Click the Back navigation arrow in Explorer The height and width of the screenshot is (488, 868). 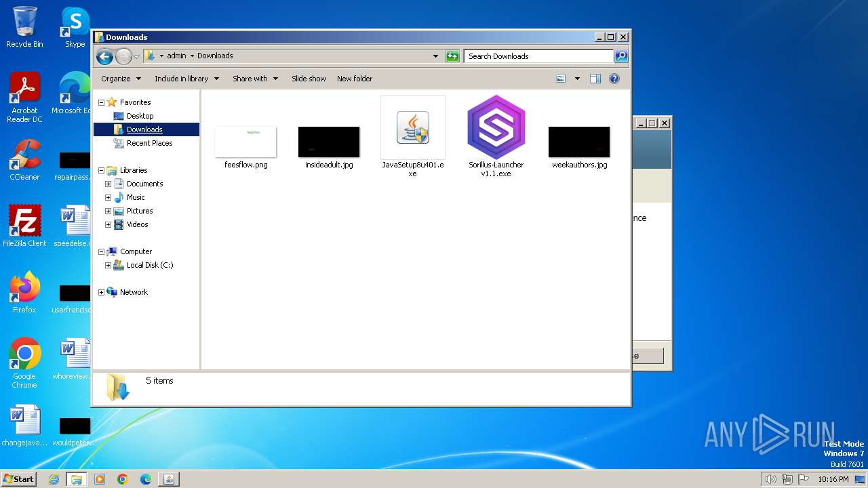104,56
